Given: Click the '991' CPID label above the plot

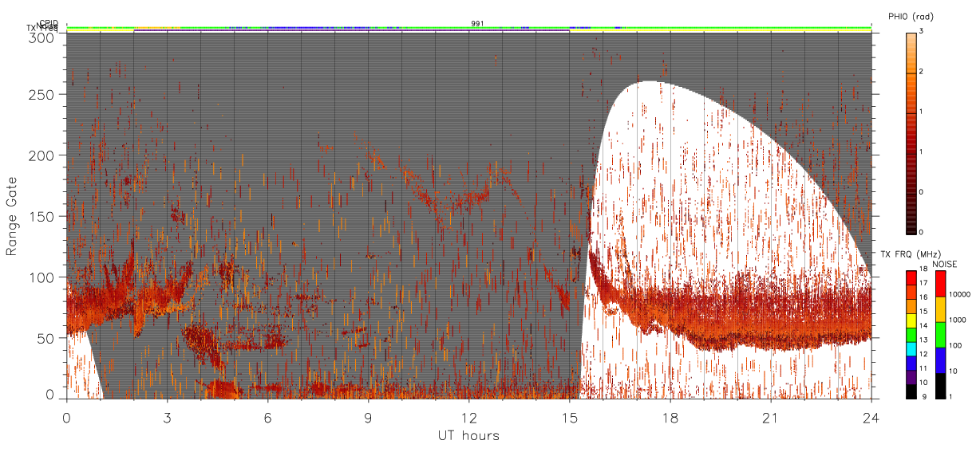Looking at the screenshot, I should coord(476,23).
